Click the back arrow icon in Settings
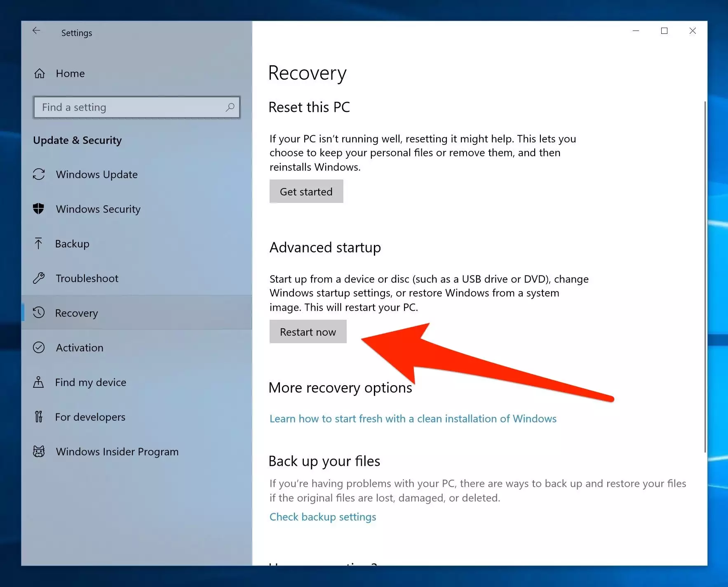The height and width of the screenshot is (587, 728). pyautogui.click(x=36, y=31)
